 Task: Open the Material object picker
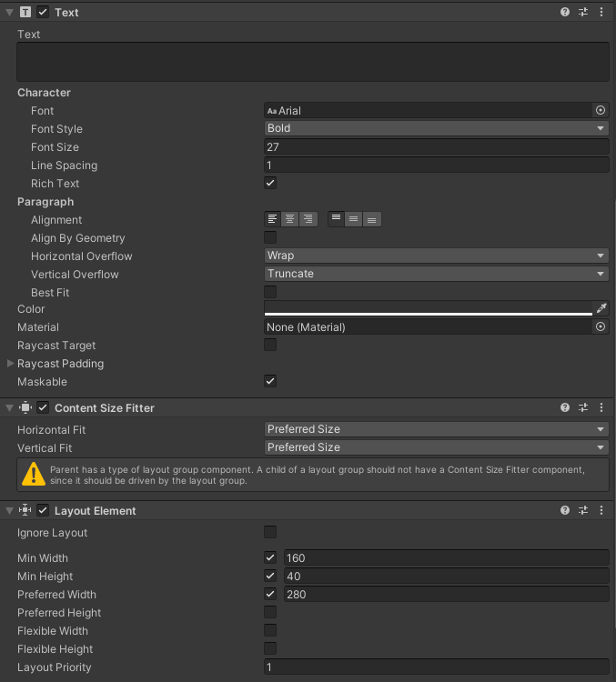(601, 326)
